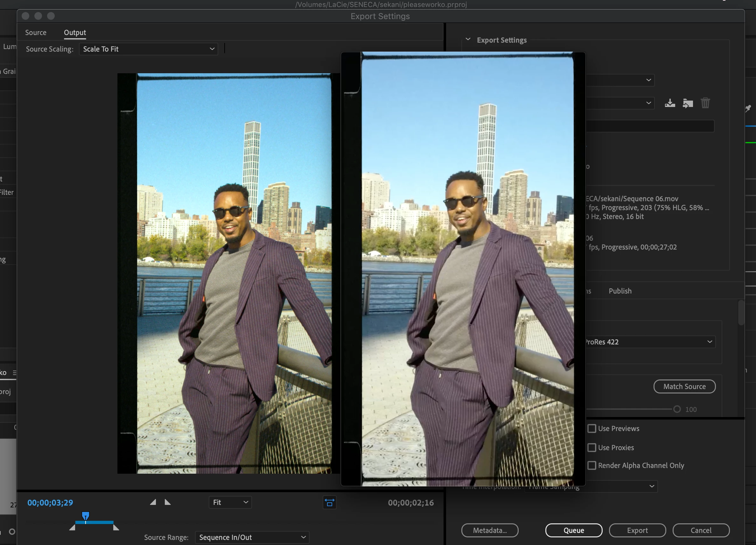Click the Import Preset folder icon
756x545 pixels.
687,103
